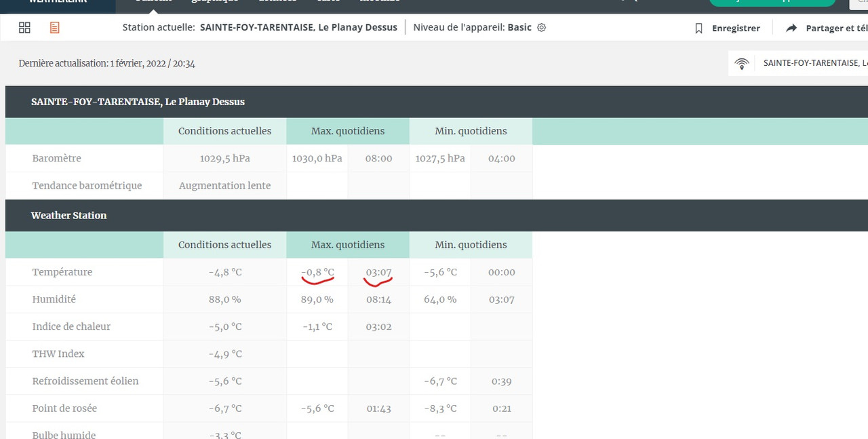Click the Weather Station section header
The width and height of the screenshot is (868, 439).
[437, 215]
